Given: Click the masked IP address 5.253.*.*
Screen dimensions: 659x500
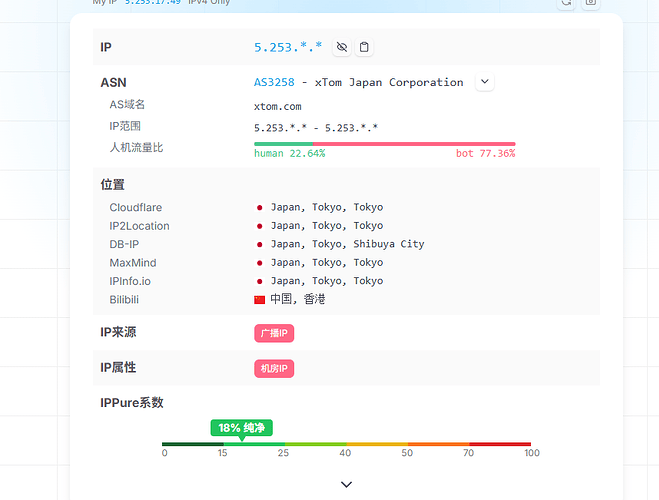Looking at the screenshot, I should coord(288,47).
